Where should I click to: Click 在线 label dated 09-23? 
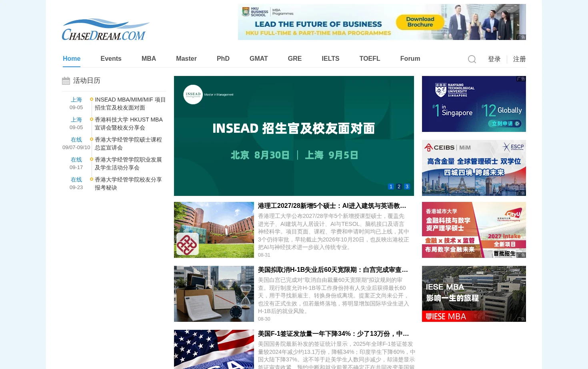76,180
